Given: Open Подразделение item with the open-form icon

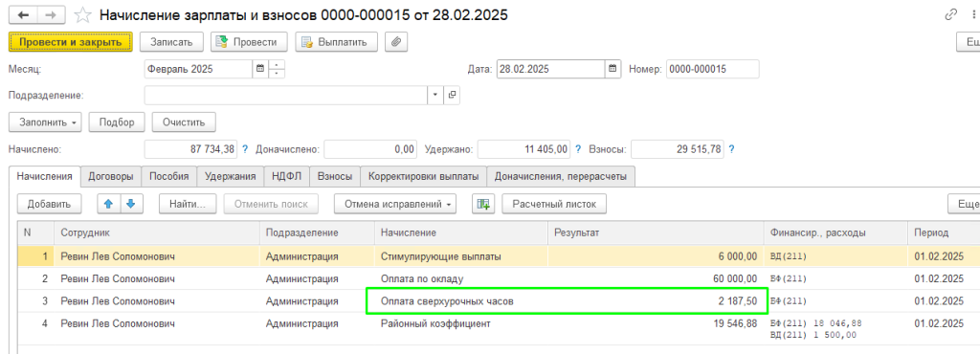Looking at the screenshot, I should [x=452, y=96].
